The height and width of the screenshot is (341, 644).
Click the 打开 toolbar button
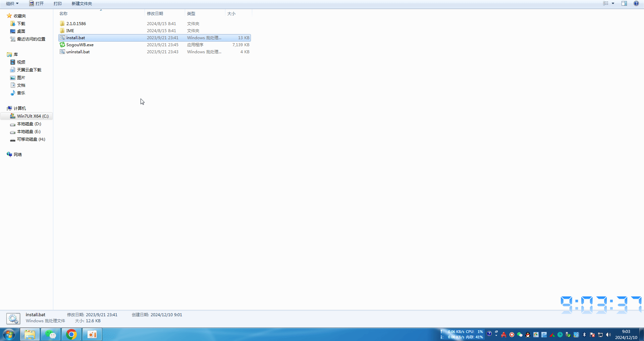click(36, 3)
